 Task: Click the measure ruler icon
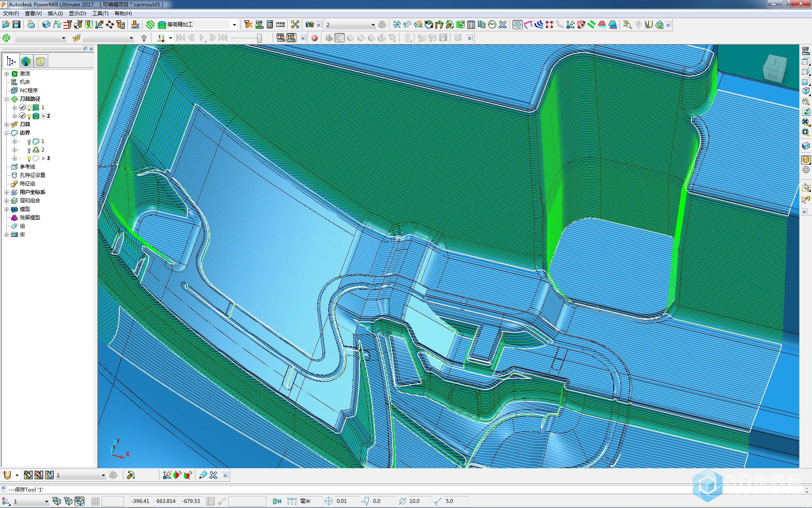[x=280, y=25]
